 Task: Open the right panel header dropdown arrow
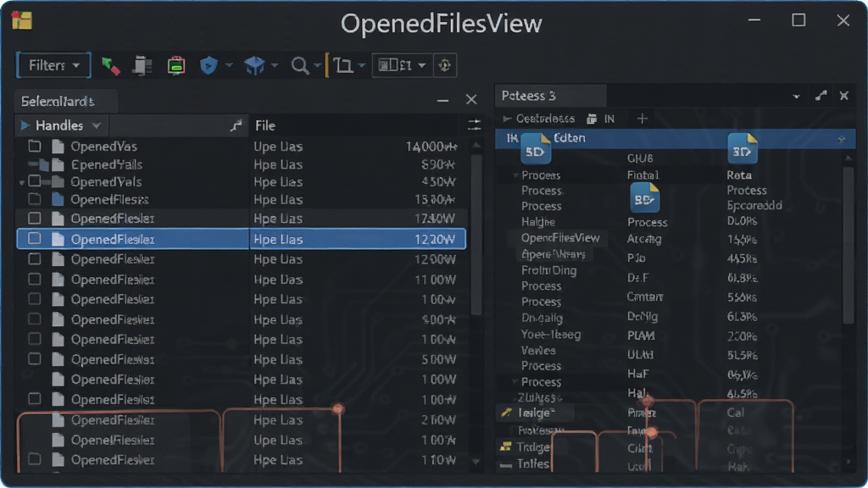point(796,97)
